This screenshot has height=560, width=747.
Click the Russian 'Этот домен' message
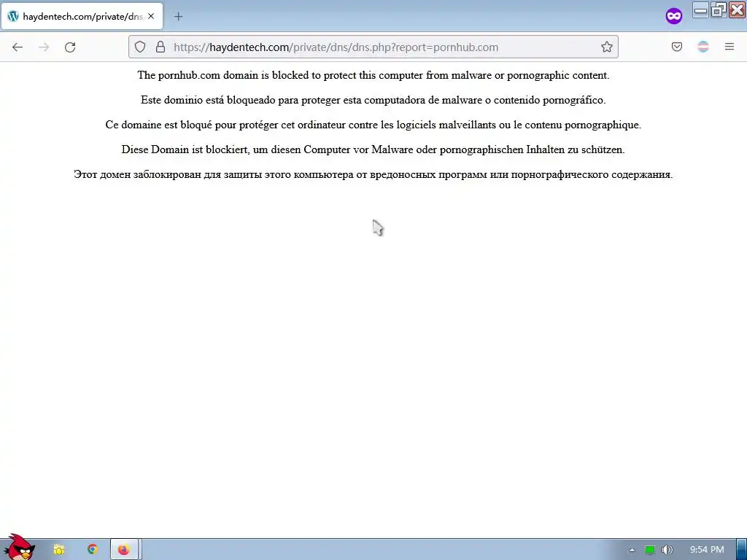(373, 174)
